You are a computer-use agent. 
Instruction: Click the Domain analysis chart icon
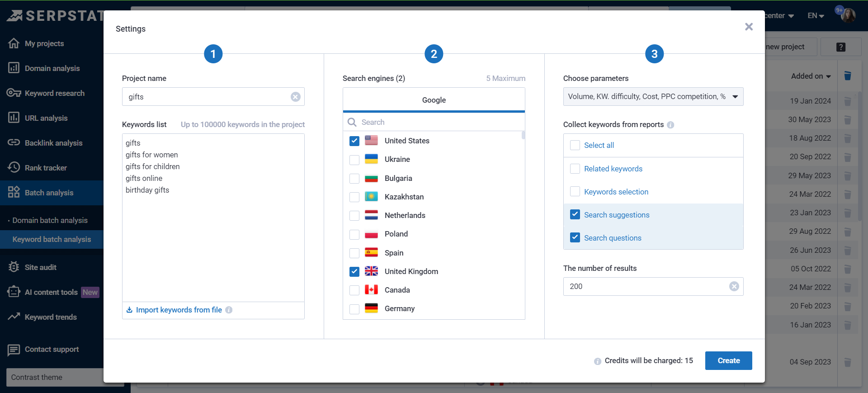(14, 68)
